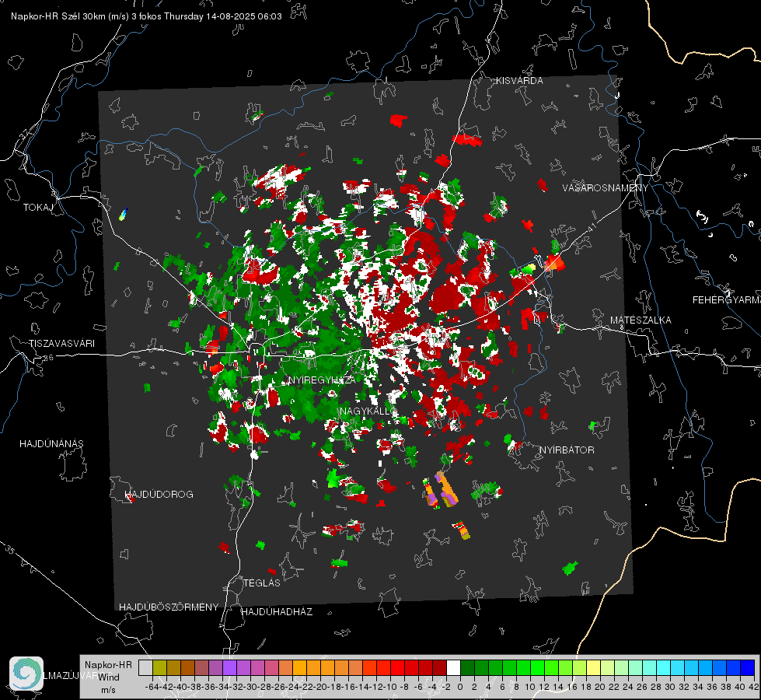761x700 pixels.
Task: Click the HAJDÚNÁNÁS city label
Action: pyautogui.click(x=51, y=444)
